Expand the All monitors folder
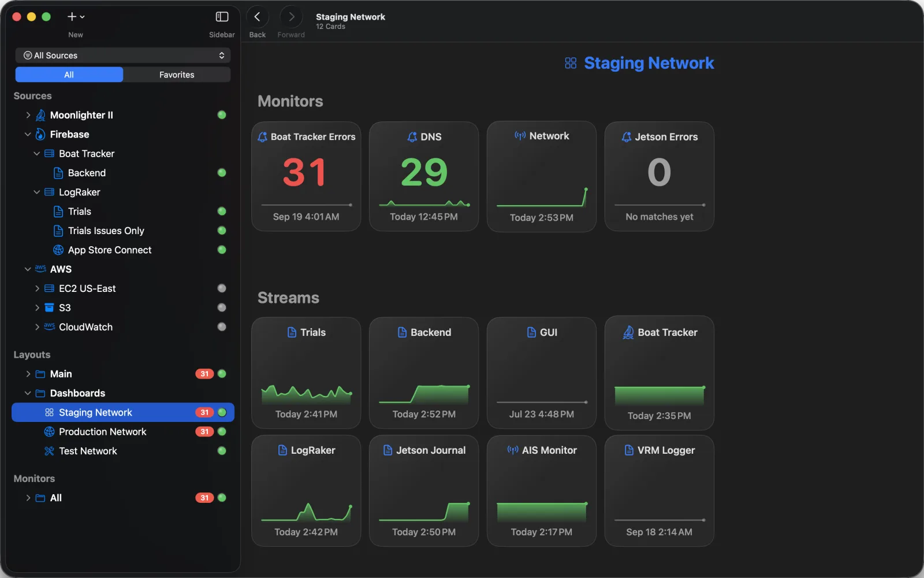The image size is (924, 578). coord(28,498)
